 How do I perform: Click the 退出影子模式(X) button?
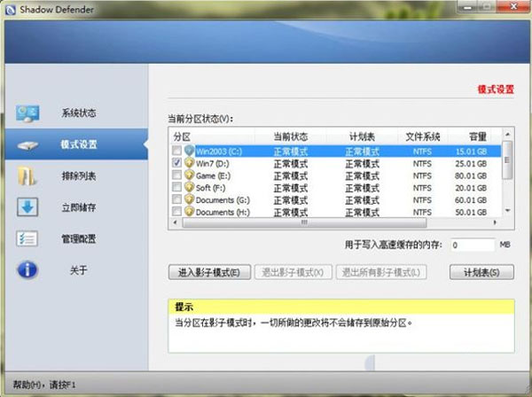293,272
